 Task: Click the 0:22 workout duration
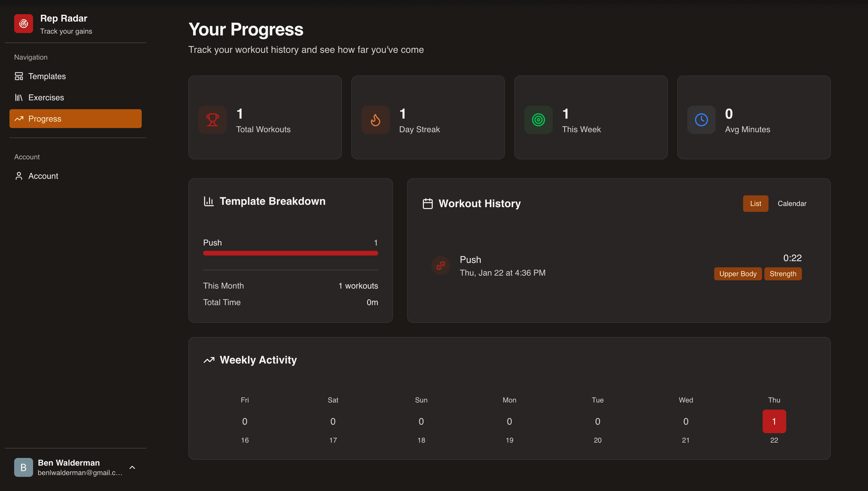[x=792, y=258]
